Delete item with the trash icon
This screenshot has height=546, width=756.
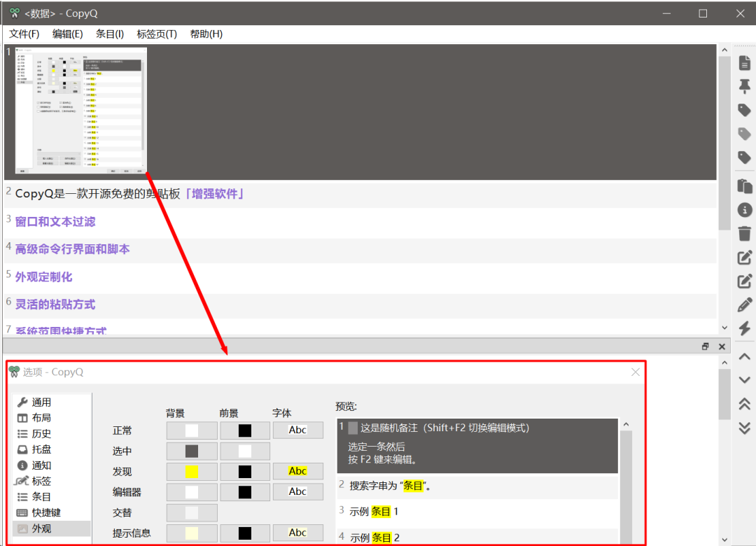(x=744, y=233)
